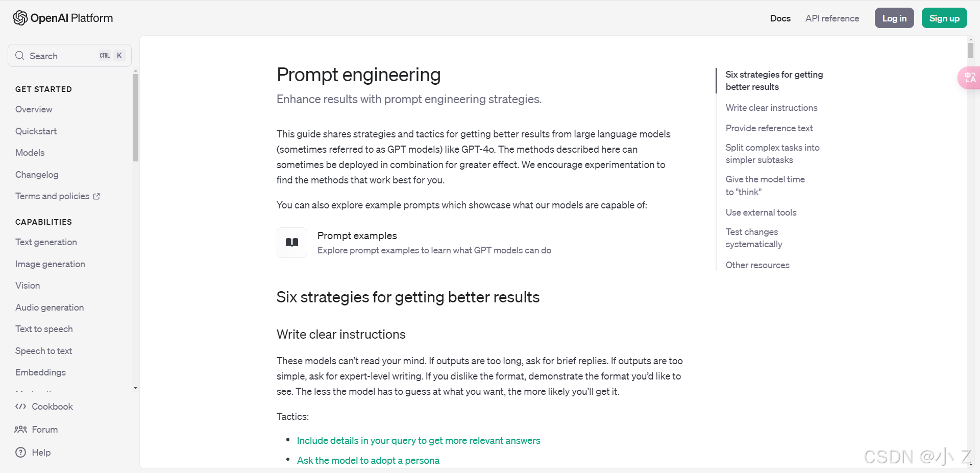
Task: Click the Forum people icon
Action: (20, 430)
